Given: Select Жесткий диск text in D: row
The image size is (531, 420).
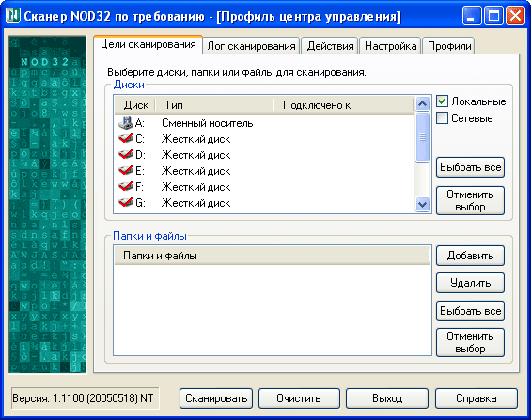Looking at the screenshot, I should (196, 155).
